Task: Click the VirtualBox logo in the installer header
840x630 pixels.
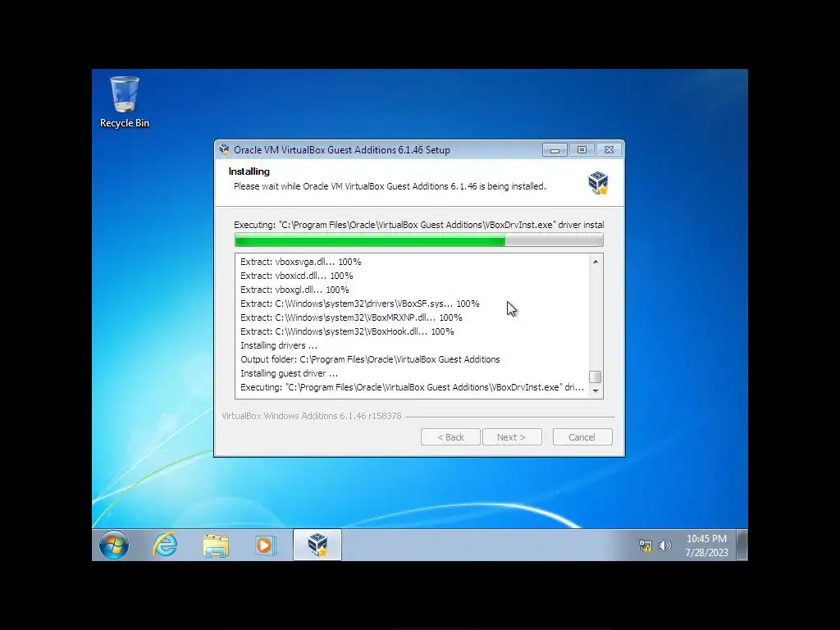Action: click(598, 183)
